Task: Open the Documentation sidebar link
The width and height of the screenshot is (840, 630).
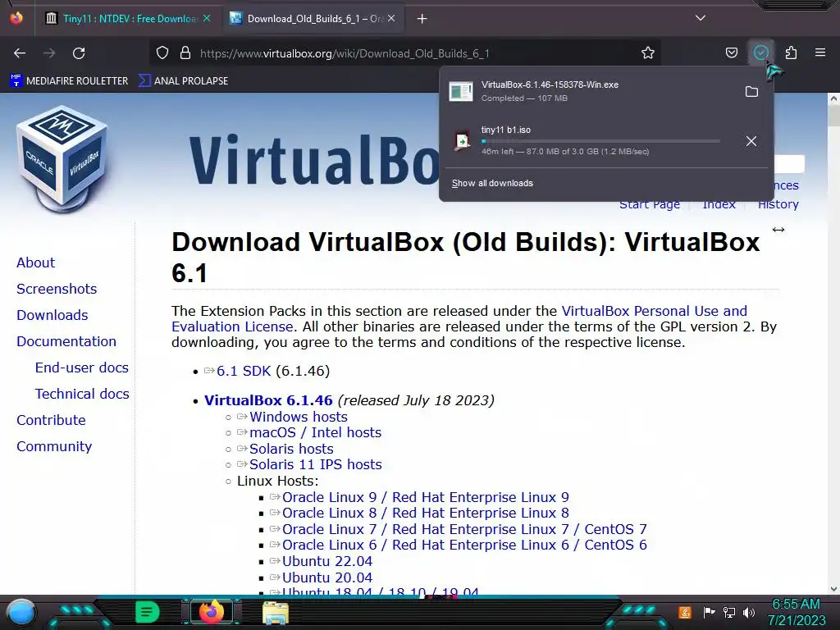Action: tap(66, 341)
